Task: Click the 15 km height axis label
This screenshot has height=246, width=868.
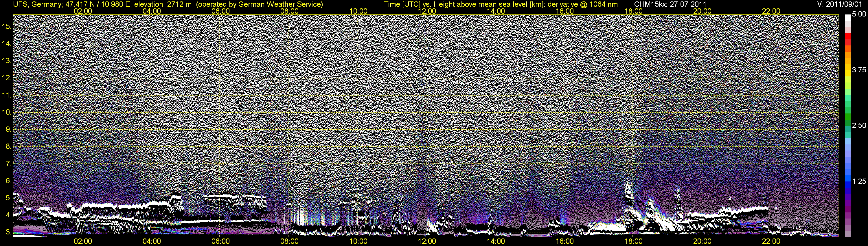Action: (x=7, y=27)
